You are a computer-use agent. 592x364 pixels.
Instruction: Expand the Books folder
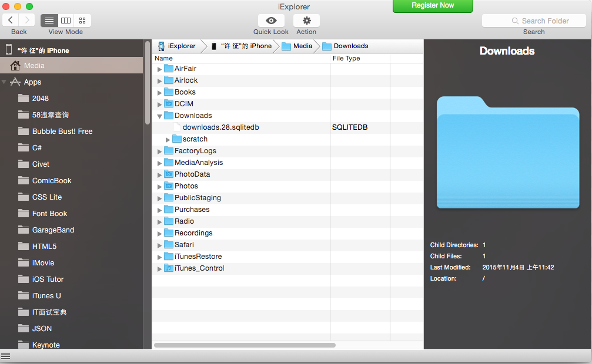(159, 92)
